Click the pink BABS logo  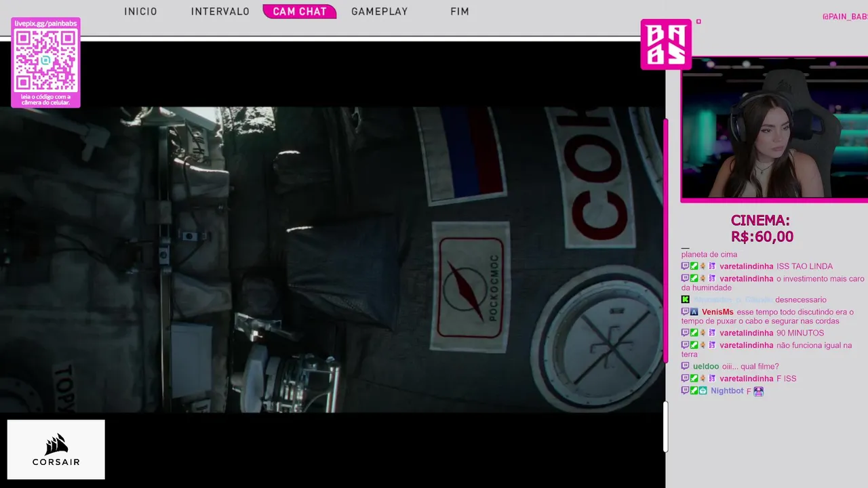pos(666,44)
